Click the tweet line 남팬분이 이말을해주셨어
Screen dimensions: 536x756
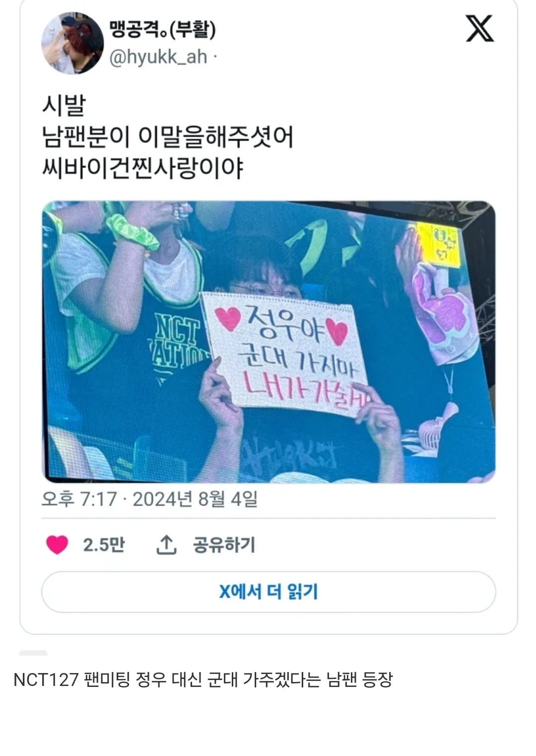coord(168,137)
